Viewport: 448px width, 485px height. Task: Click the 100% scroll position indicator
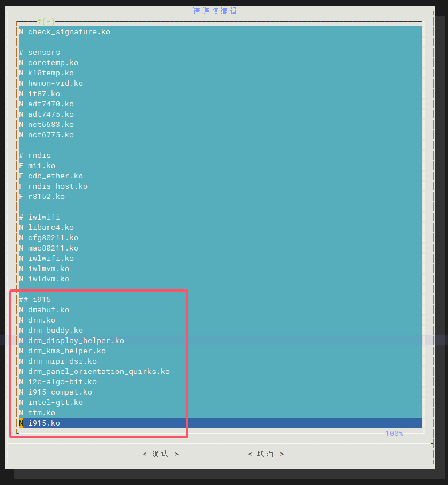pyautogui.click(x=394, y=434)
